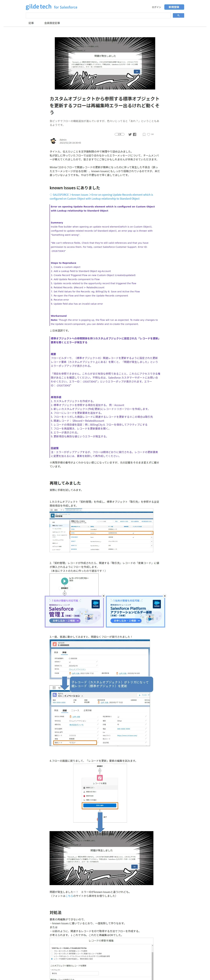Bookmark the article with bookmark icon

pos(144,134)
